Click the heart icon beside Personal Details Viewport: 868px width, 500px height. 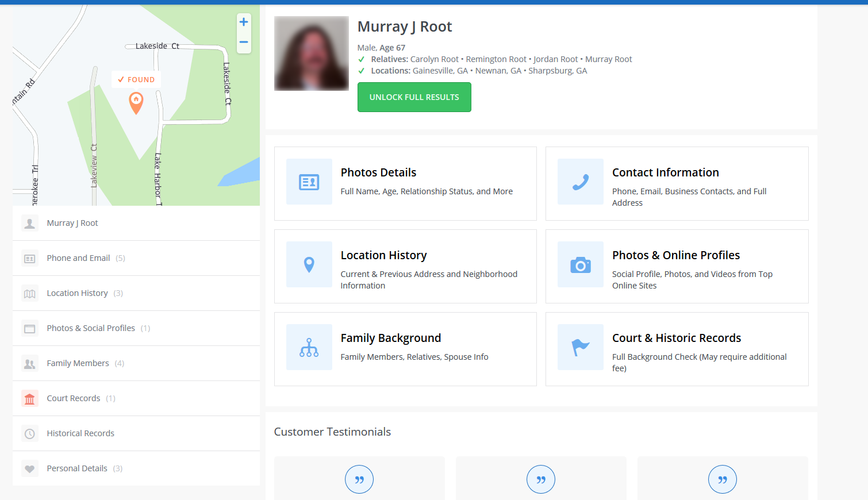pyautogui.click(x=30, y=469)
